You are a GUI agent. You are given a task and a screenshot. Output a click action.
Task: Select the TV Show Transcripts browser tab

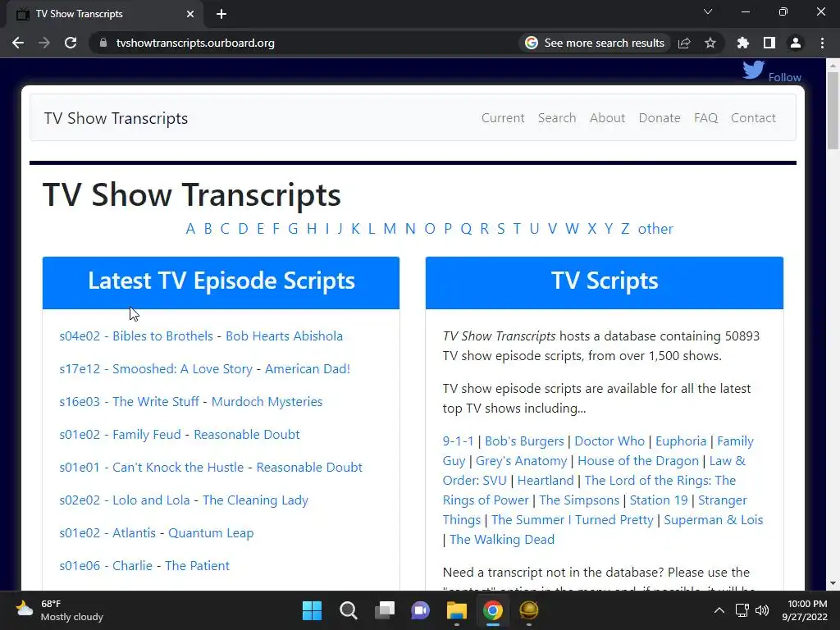(x=104, y=14)
